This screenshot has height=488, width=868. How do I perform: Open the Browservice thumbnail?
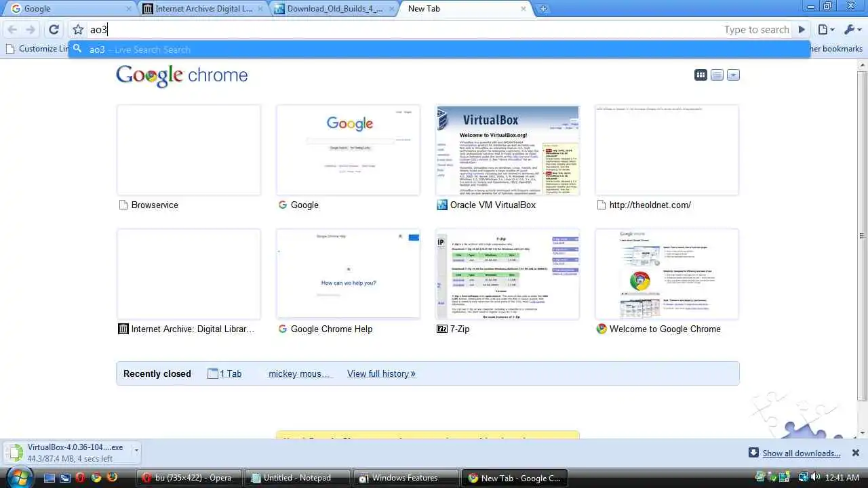189,150
